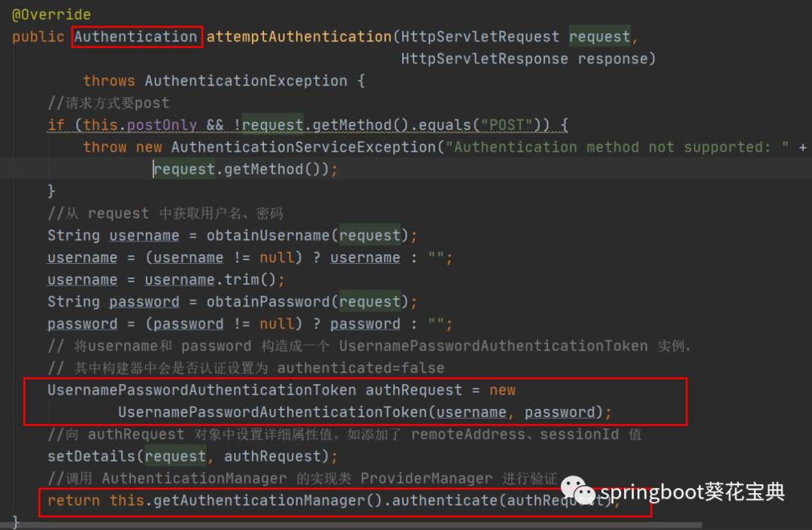
Task: Click the trim() call on username
Action: [250, 280]
